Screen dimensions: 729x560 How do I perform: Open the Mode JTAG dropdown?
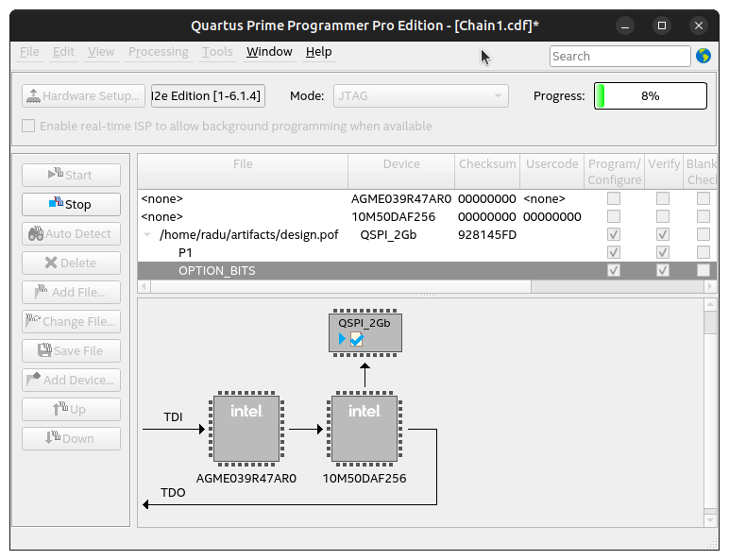click(x=420, y=95)
